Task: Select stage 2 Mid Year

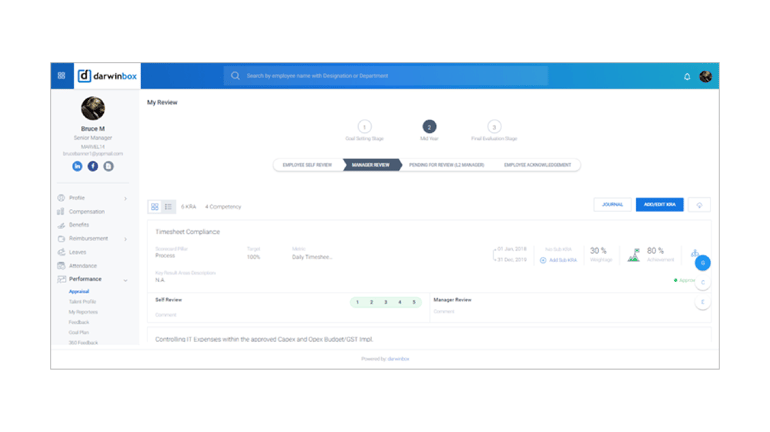Action: tap(429, 127)
